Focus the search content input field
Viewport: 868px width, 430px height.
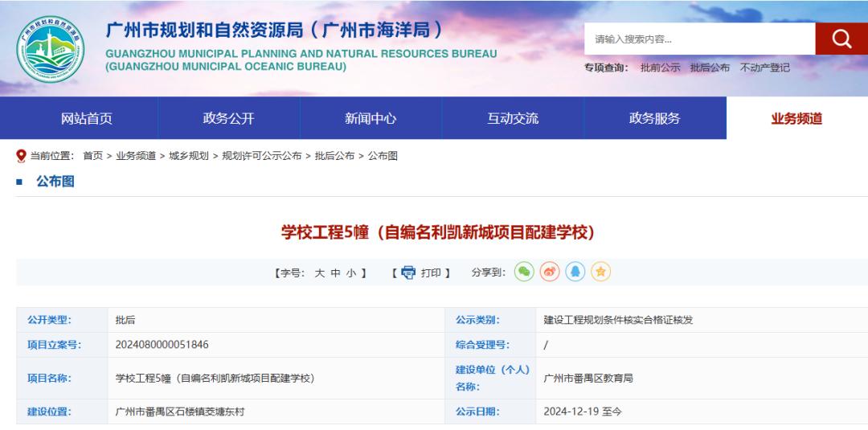tap(699, 39)
